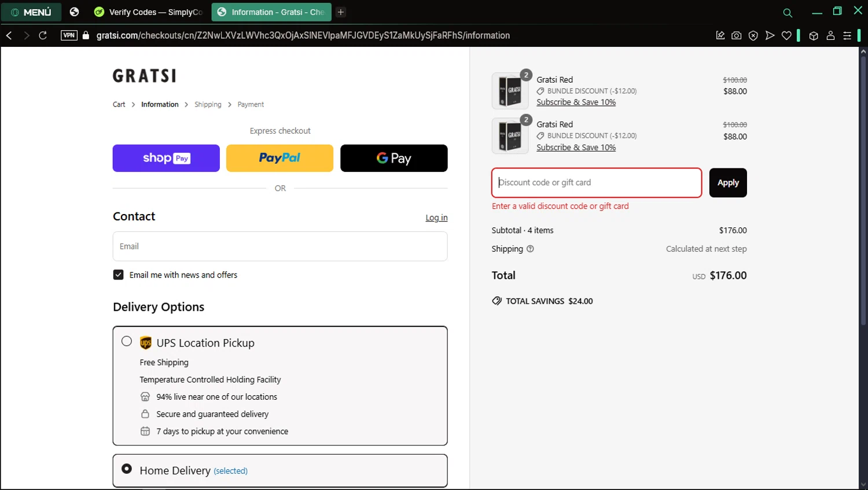
Task: Select the Payment breadcrumb step
Action: 251,105
